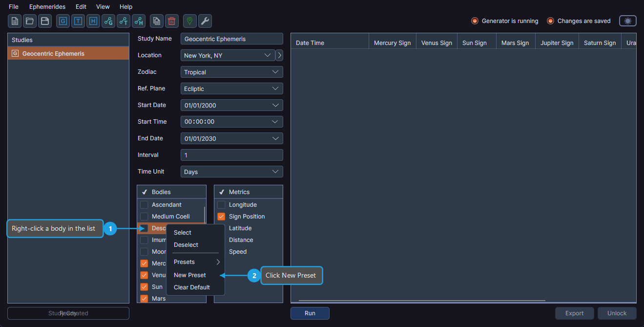Open locations with the green map pin icon
Screen dimensions: 644x327
click(x=189, y=21)
